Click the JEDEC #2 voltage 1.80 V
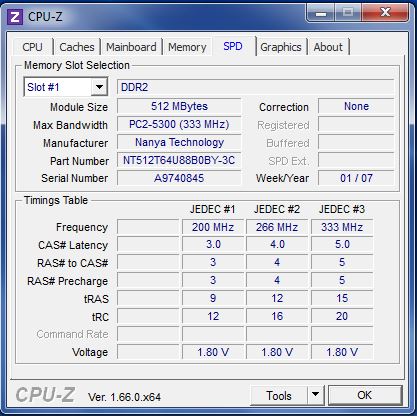Image resolution: width=417 pixels, height=416 pixels. tap(277, 352)
